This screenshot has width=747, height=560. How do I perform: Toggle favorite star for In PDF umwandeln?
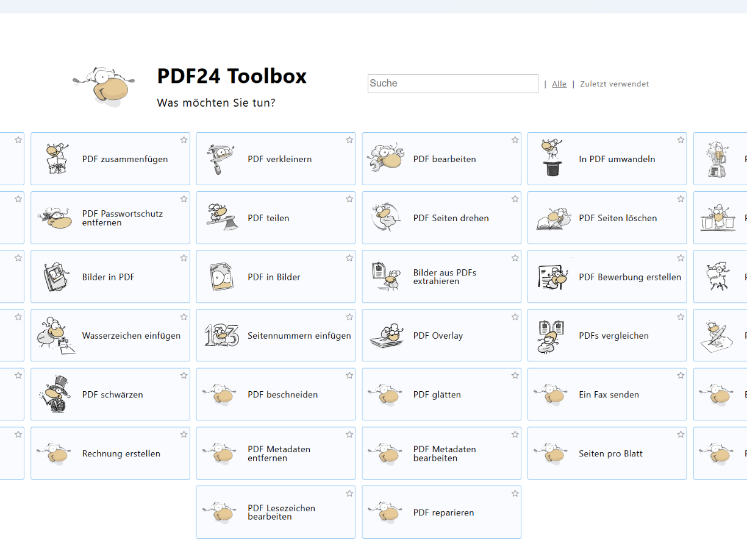coord(681,140)
